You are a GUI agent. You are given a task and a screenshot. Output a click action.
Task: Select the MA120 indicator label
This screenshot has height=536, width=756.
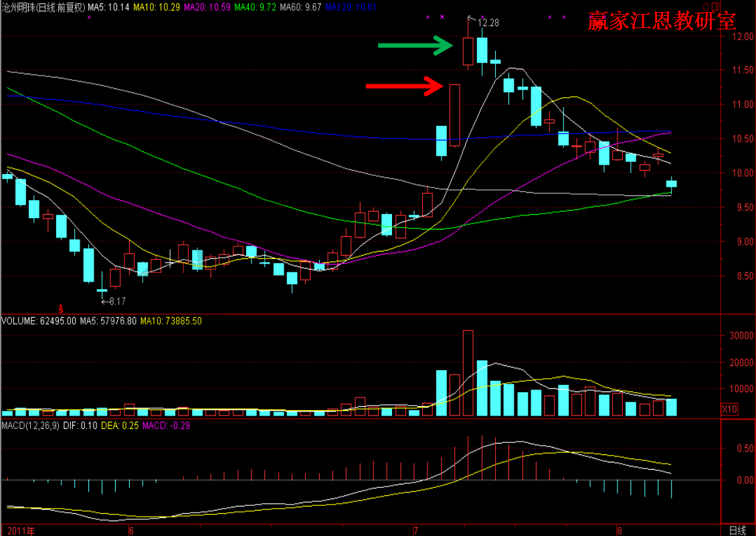point(352,7)
